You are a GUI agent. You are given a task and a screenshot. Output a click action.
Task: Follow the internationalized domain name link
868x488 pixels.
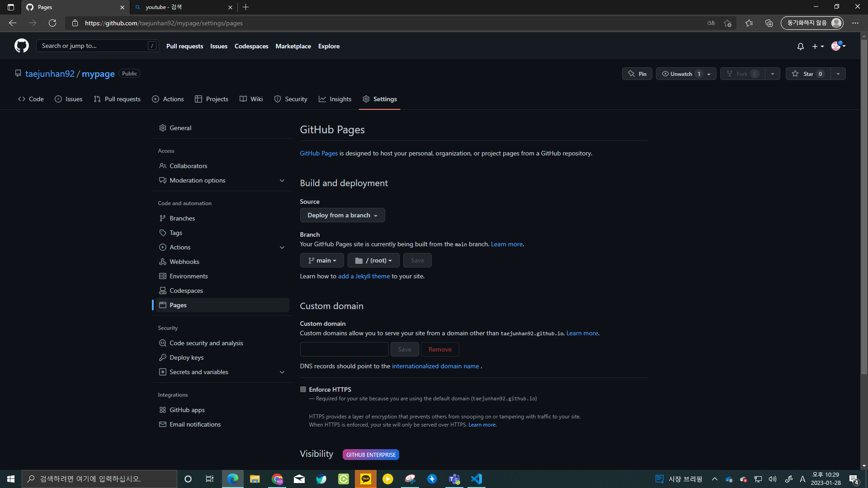pyautogui.click(x=435, y=366)
